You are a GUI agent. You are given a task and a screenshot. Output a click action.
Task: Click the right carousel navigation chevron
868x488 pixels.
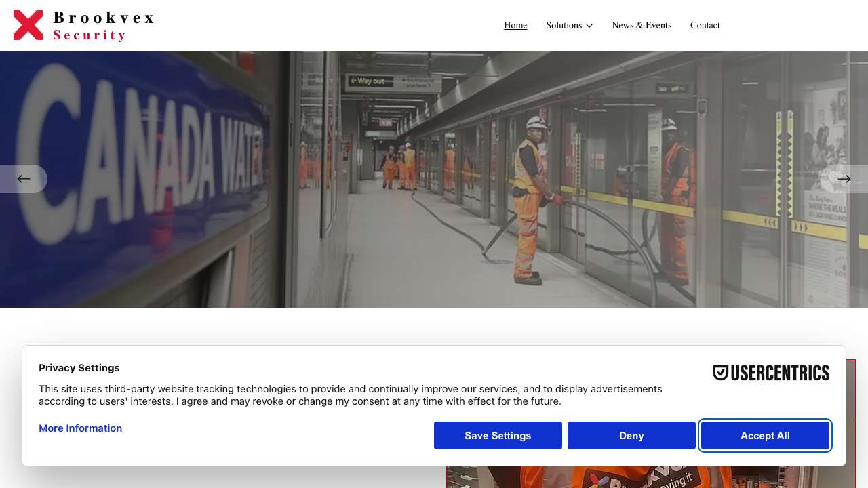coord(844,179)
